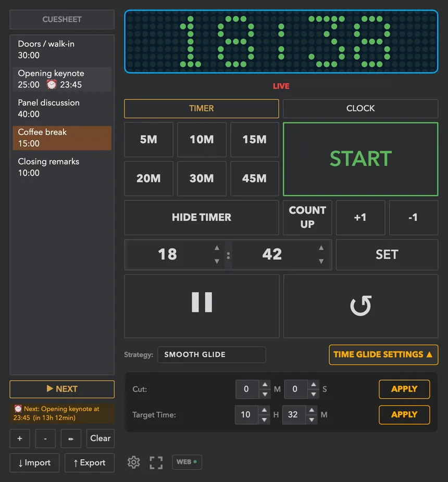Apply the Target Time setting
The image size is (448, 482).
click(x=404, y=415)
